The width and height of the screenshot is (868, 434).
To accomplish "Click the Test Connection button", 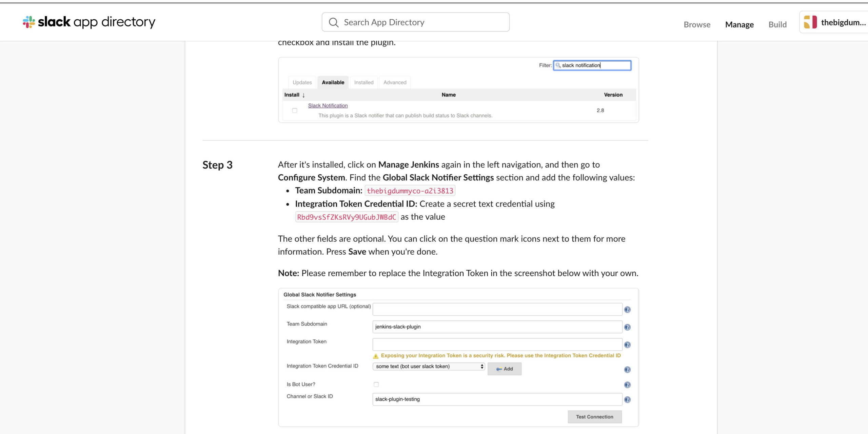I will coord(595,417).
